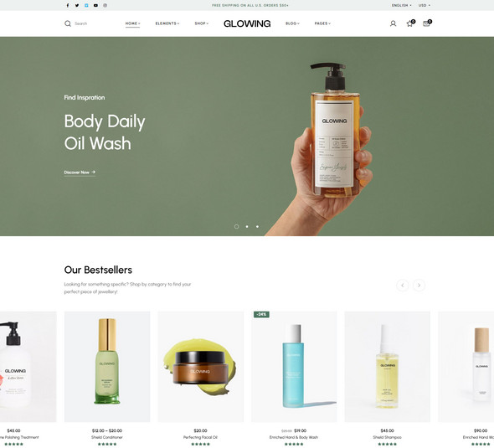This screenshot has width=494, height=448.
Task: Open the user account icon
Action: [x=393, y=23]
